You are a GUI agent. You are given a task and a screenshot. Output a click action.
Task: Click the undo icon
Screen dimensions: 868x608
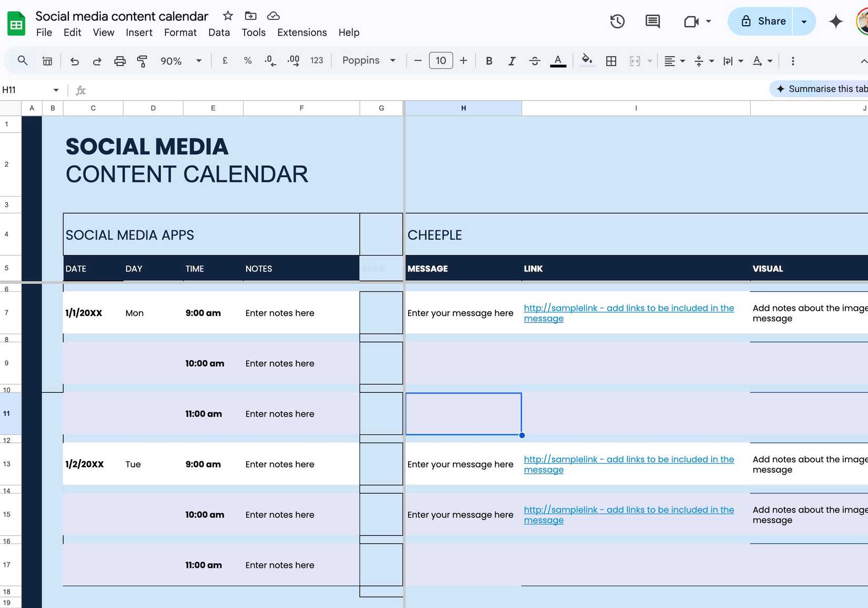pos(74,60)
